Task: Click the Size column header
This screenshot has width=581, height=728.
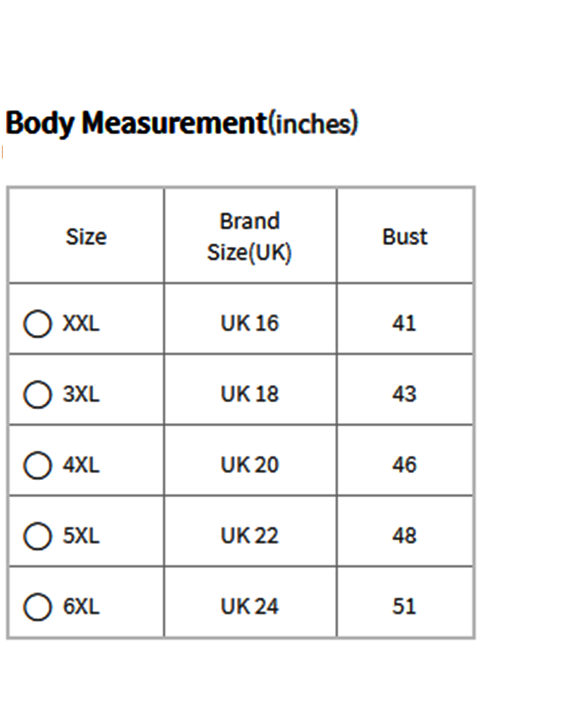Action: tap(86, 237)
